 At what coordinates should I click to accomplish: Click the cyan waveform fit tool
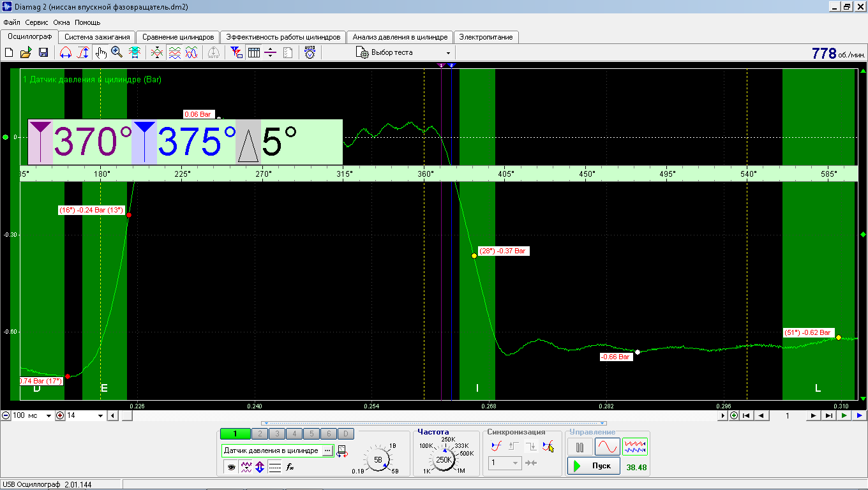click(x=135, y=53)
